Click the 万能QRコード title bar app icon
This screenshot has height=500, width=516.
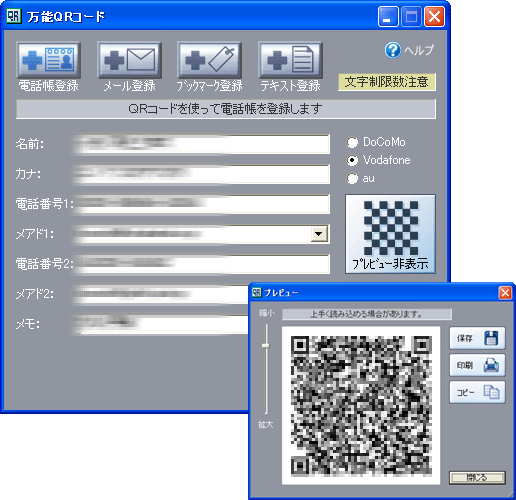[14, 16]
